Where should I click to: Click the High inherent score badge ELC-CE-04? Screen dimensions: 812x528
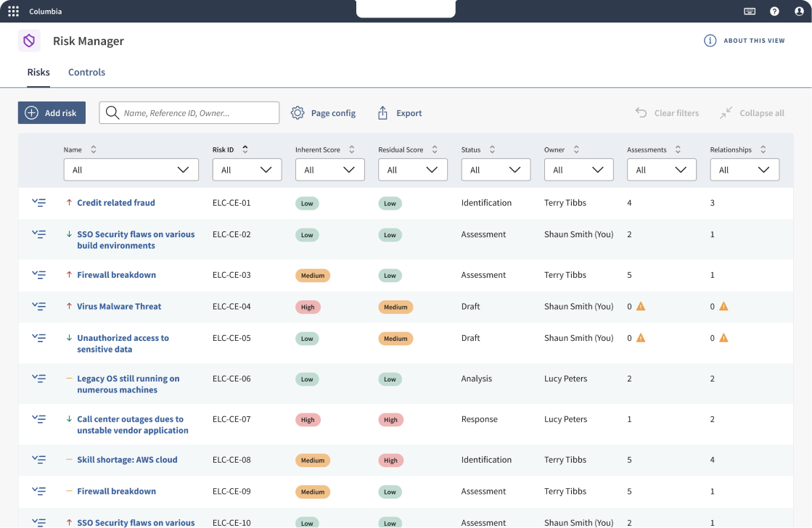[308, 307]
